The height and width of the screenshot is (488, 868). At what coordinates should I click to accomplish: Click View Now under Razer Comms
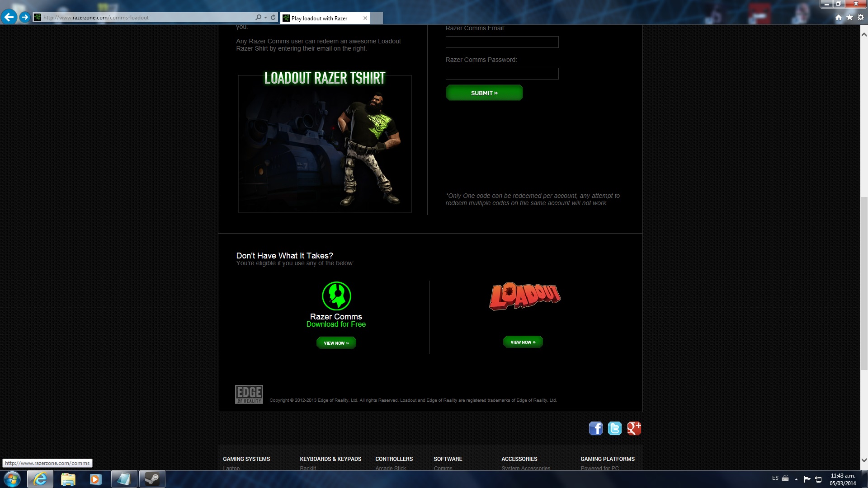point(336,343)
